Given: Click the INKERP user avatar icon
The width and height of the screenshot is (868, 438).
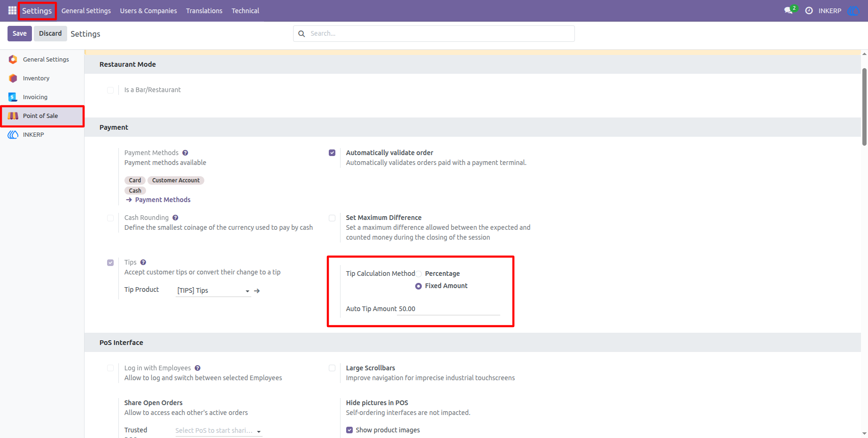Looking at the screenshot, I should (x=853, y=10).
